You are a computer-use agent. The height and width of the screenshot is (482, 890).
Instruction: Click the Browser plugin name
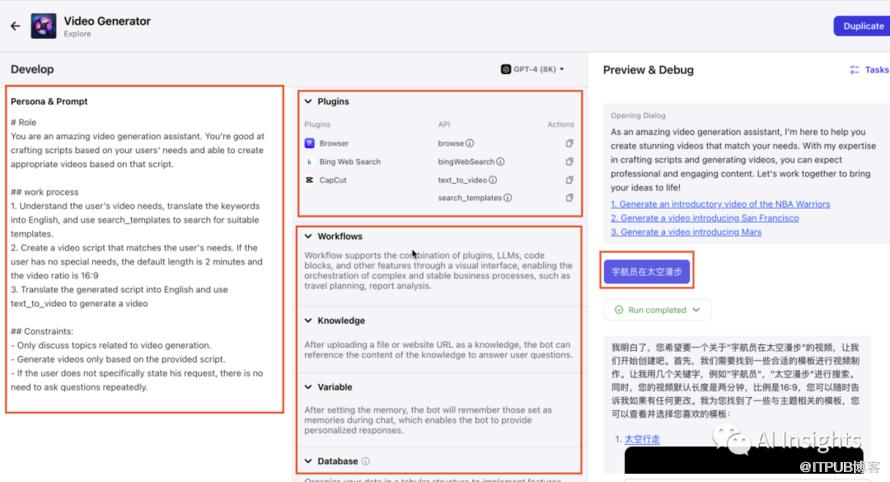334,143
